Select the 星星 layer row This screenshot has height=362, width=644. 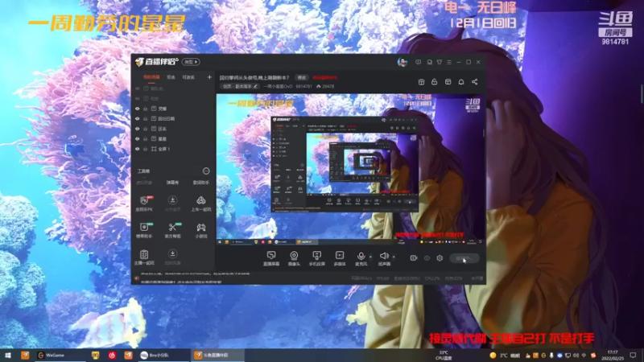[173, 138]
